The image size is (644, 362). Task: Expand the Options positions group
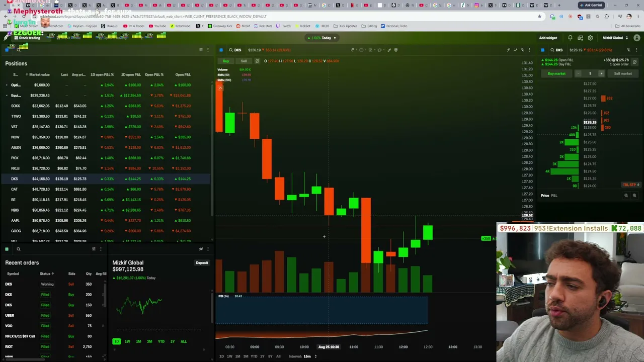[x=7, y=85]
